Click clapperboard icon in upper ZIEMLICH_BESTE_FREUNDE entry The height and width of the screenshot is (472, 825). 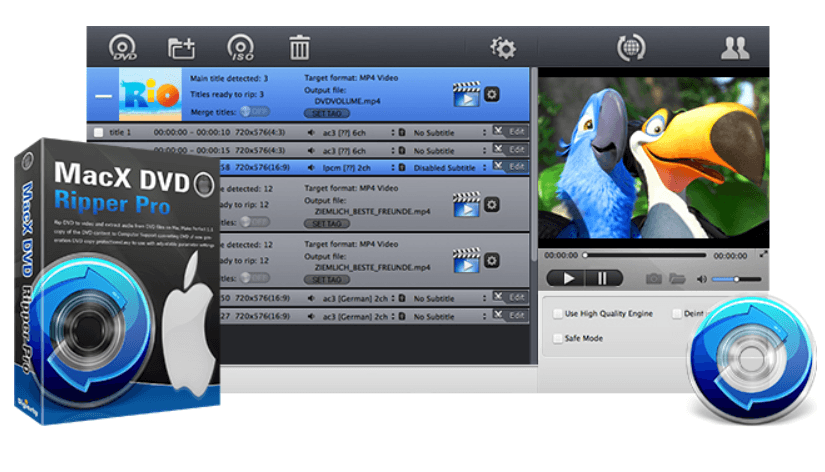click(x=467, y=205)
